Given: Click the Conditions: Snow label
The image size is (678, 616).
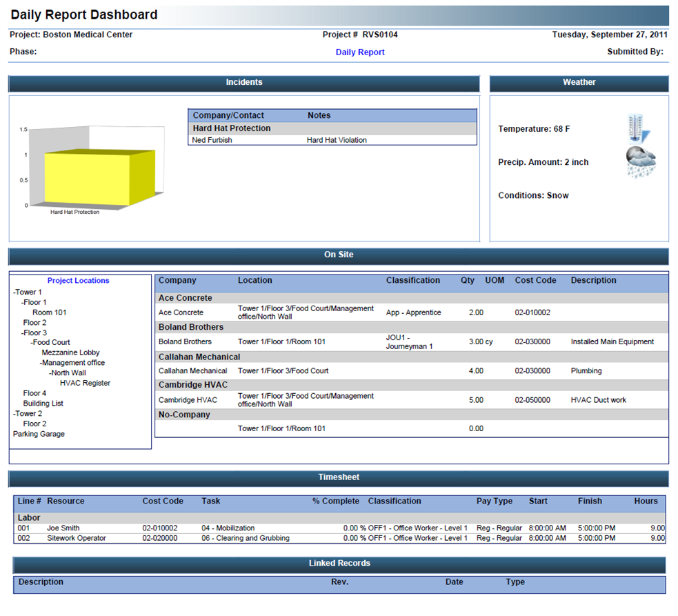Looking at the screenshot, I should click(533, 195).
